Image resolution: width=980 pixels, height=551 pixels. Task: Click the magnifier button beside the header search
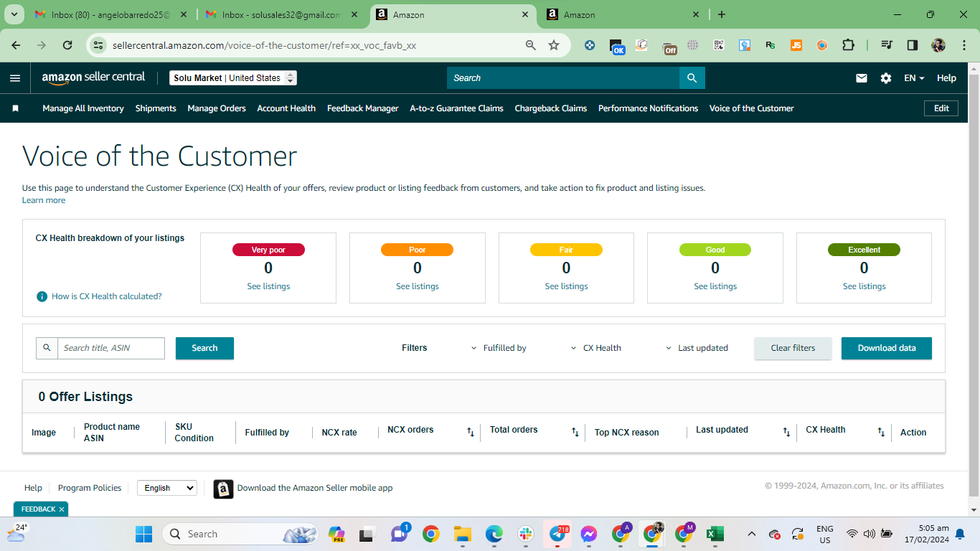click(692, 78)
